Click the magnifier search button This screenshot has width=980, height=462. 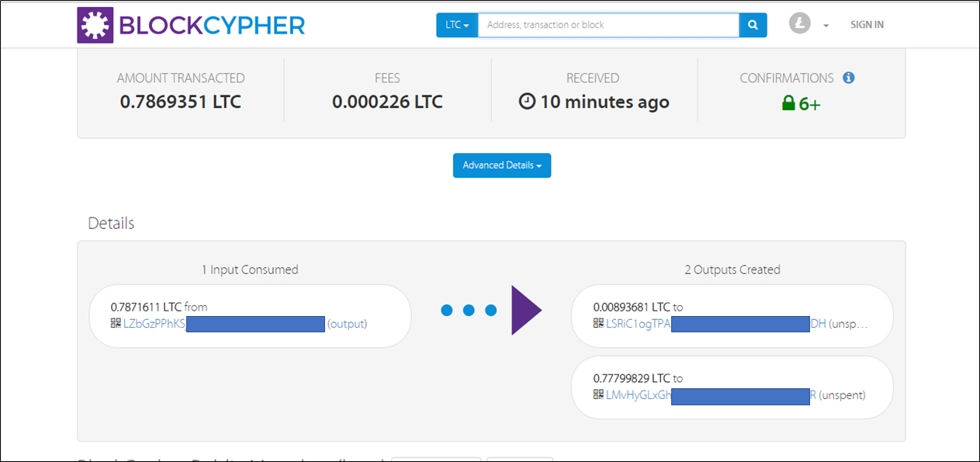(x=753, y=25)
